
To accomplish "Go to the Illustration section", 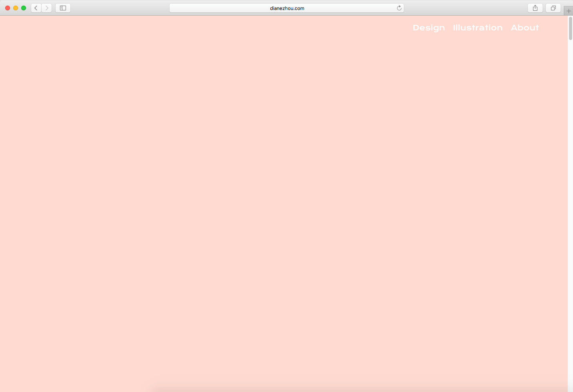I will (477, 28).
